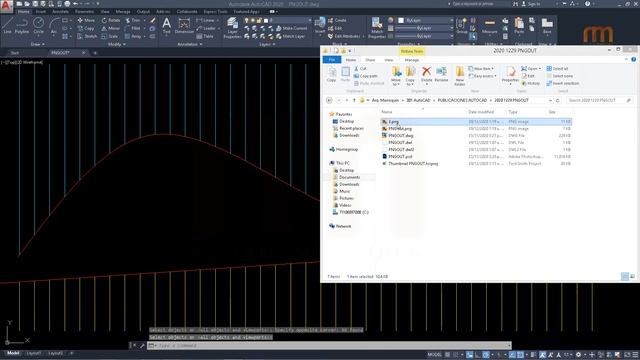Switch to the Start drawing tab
Screen dimensions: 640x360
pos(15,53)
